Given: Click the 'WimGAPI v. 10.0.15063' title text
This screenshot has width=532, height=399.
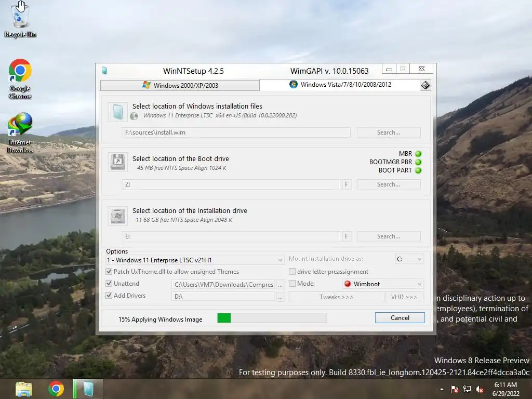Looking at the screenshot, I should [x=329, y=71].
